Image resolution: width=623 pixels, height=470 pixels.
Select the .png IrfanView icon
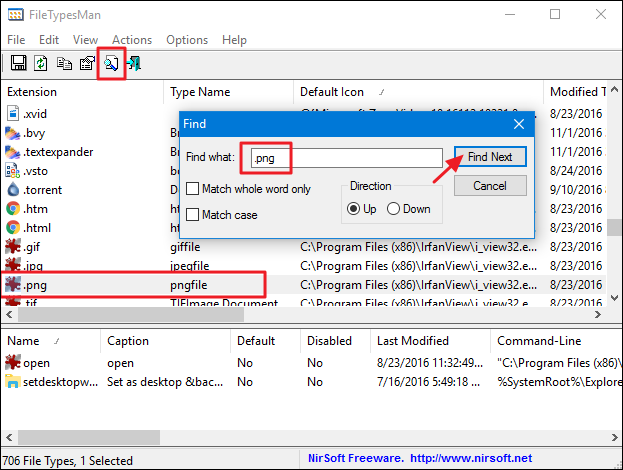pos(13,284)
